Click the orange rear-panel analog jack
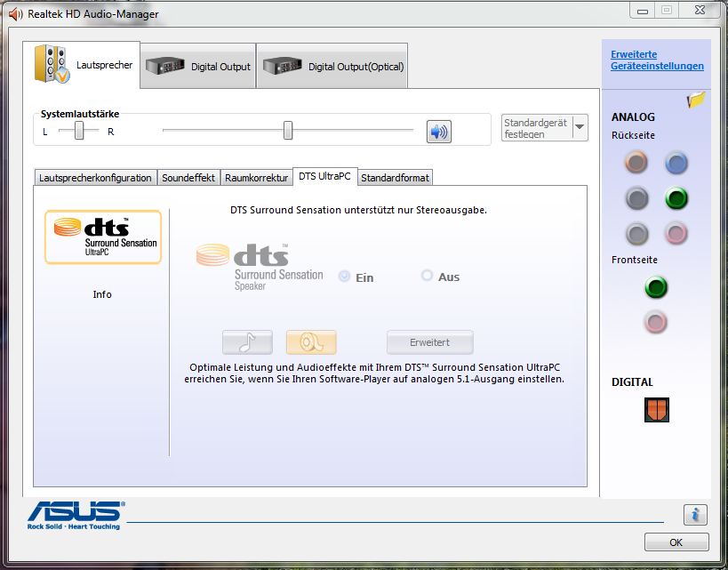This screenshot has height=570, width=728. coord(636,163)
